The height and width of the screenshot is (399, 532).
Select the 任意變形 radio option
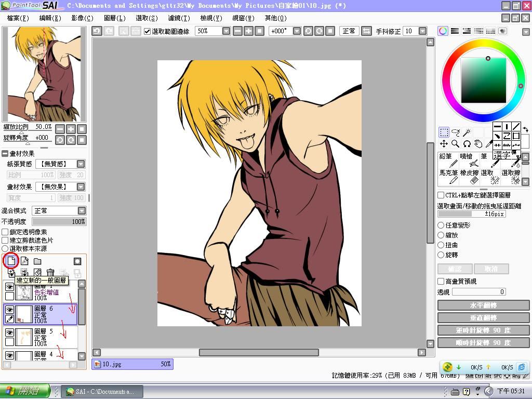click(441, 225)
